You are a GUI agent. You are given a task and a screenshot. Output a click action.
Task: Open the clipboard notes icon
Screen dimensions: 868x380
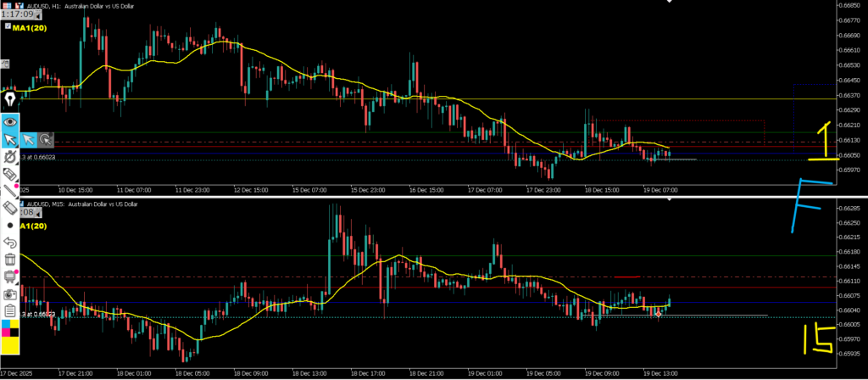[x=10, y=310]
